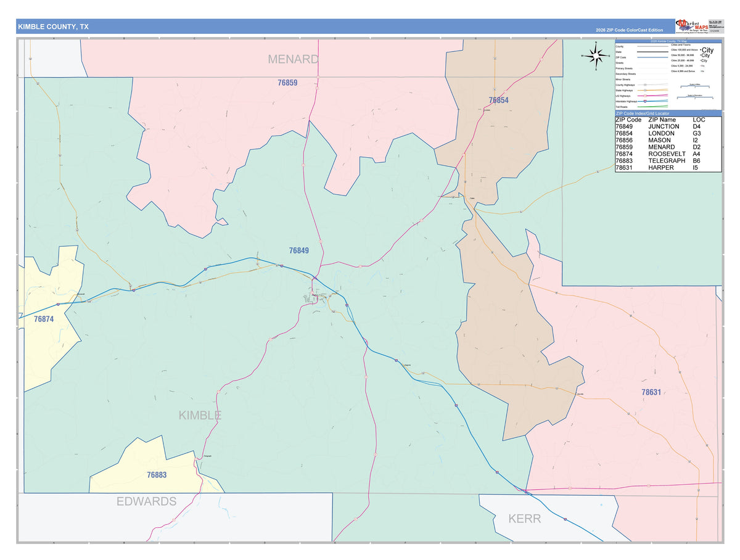The height and width of the screenshot is (560, 740).
Task: Click the County Highways shield symbol in legend
Action: coord(645,84)
